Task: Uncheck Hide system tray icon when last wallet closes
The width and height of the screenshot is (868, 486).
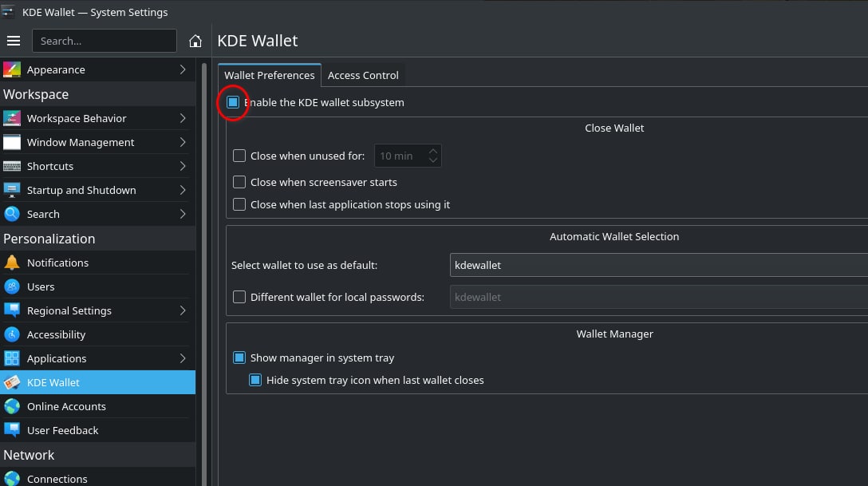Action: coord(255,380)
